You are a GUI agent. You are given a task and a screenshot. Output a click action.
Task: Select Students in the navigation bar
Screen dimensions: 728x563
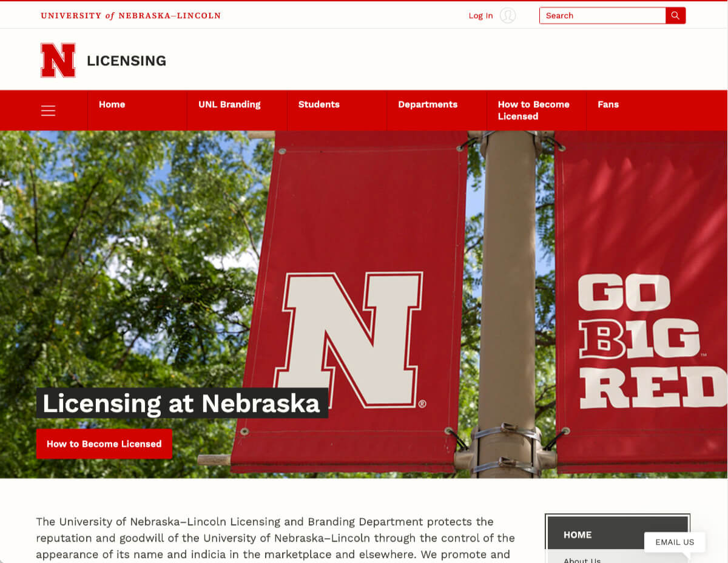318,104
